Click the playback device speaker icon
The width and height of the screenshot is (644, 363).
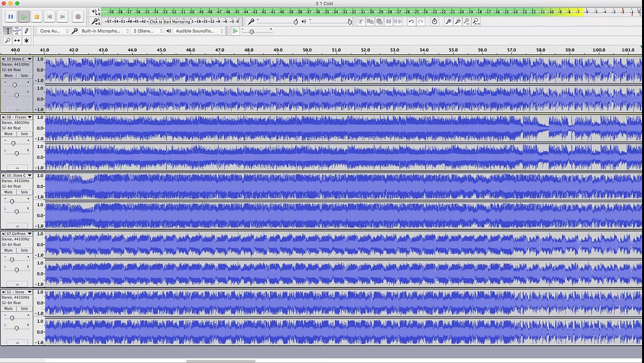pyautogui.click(x=169, y=31)
